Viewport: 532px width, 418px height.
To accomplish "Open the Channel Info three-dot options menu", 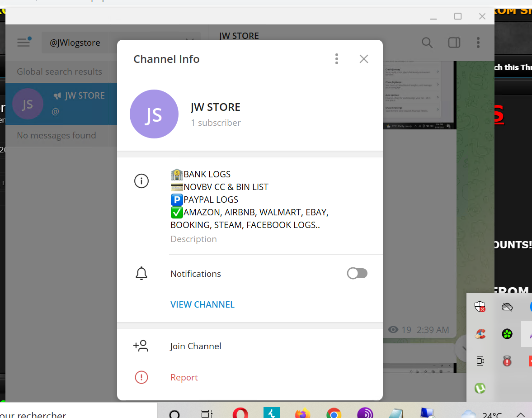I will click(337, 59).
